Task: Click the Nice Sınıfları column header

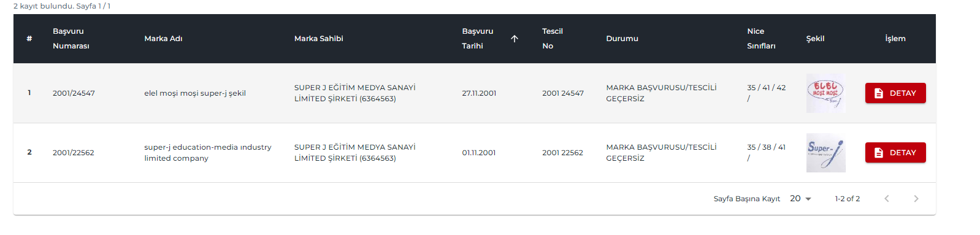Action: point(761,39)
